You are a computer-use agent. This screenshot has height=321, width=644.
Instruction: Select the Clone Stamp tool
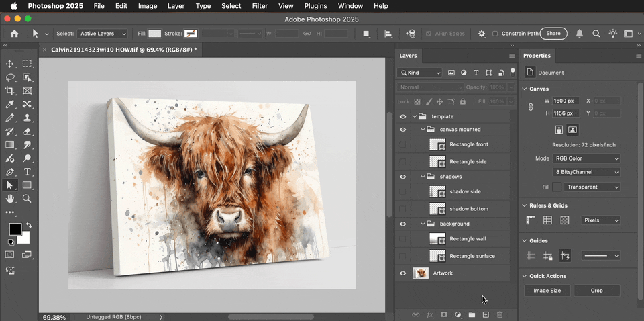(27, 118)
